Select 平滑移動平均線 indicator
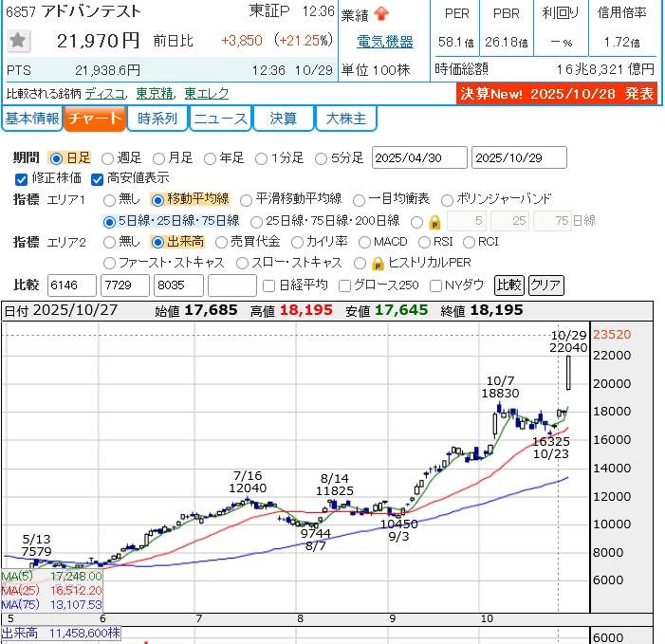Image resolution: width=665 pixels, height=644 pixels. [x=246, y=200]
